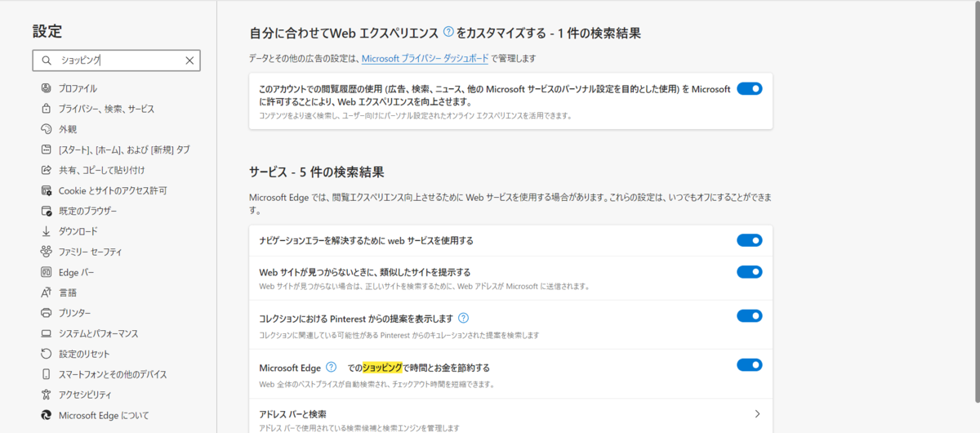This screenshot has height=433, width=980.
Task: Click the help icon beside Pinterest suggestions
Action: coord(463,318)
